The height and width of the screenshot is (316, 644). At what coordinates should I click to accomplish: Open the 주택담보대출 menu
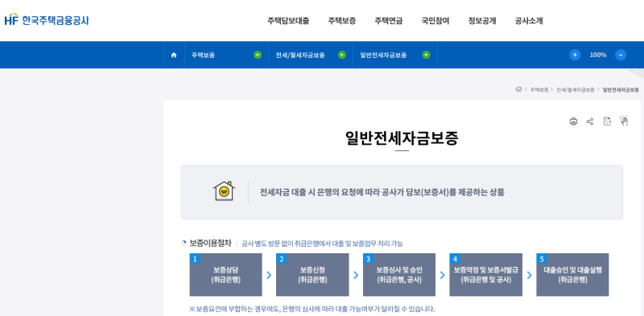pos(288,21)
